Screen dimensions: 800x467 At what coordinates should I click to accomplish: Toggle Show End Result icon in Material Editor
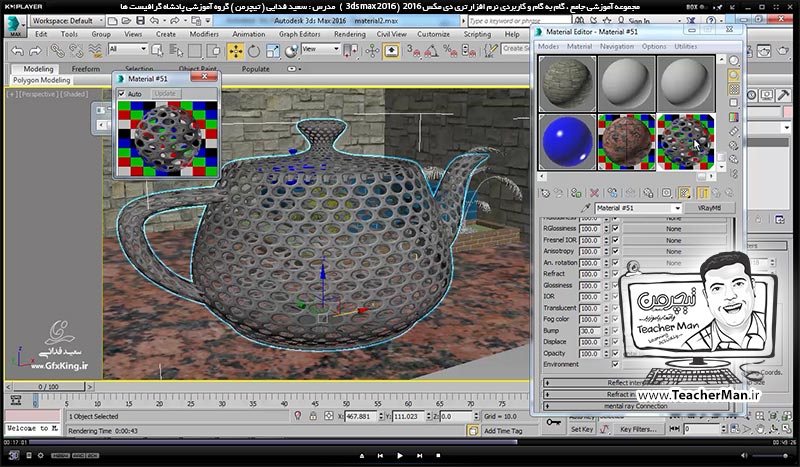coord(703,193)
